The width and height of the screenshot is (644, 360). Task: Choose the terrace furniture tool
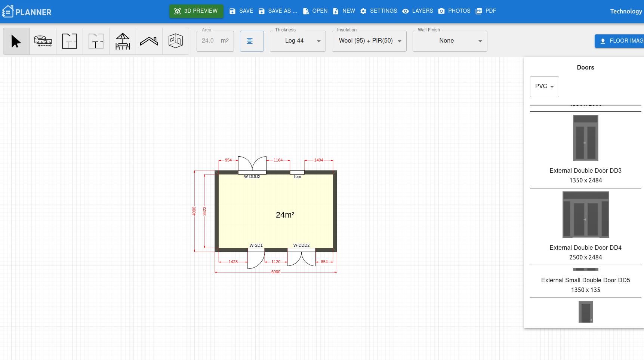(x=122, y=41)
